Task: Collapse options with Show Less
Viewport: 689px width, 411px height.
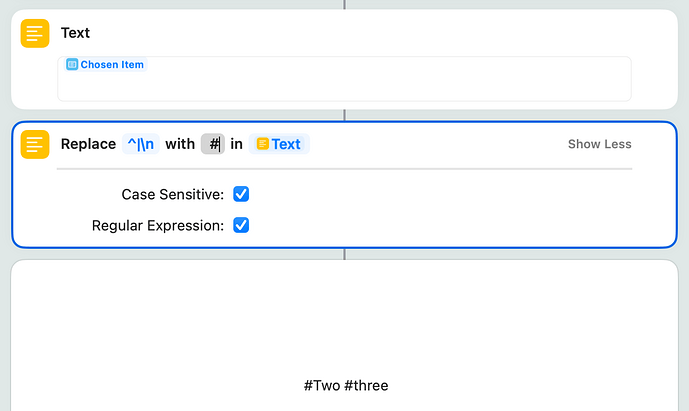Action: 599,144
